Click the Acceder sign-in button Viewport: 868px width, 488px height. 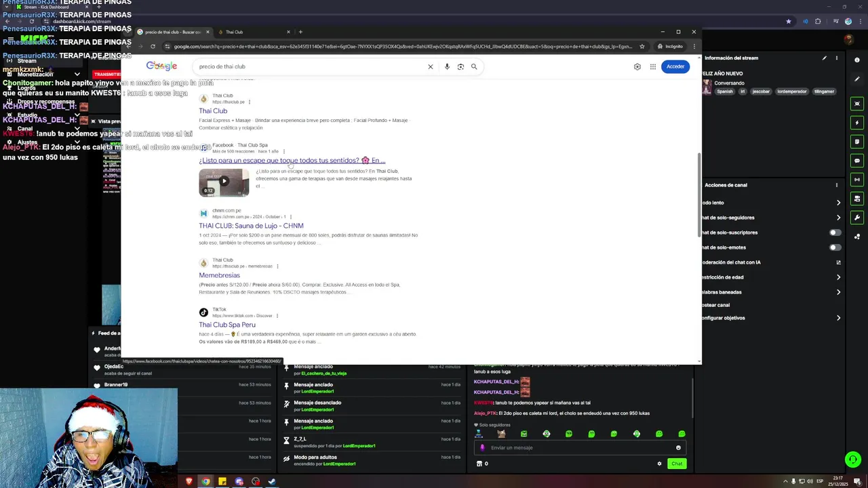675,66
